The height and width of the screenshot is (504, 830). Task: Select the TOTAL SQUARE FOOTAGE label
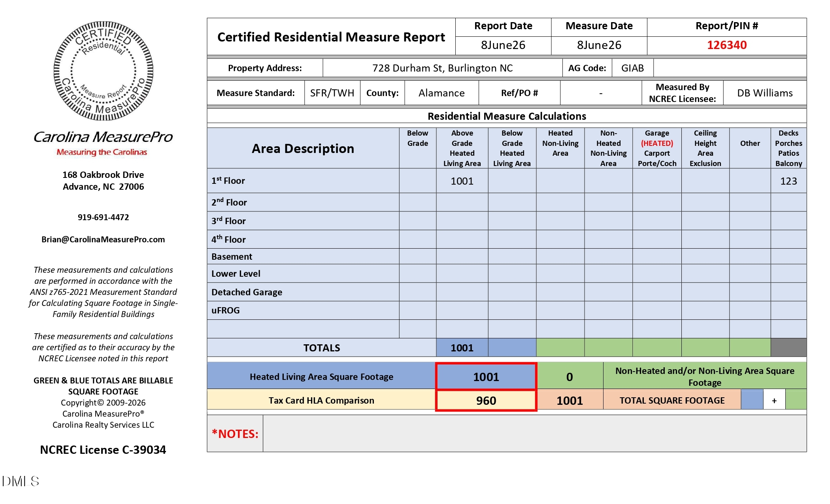672,400
